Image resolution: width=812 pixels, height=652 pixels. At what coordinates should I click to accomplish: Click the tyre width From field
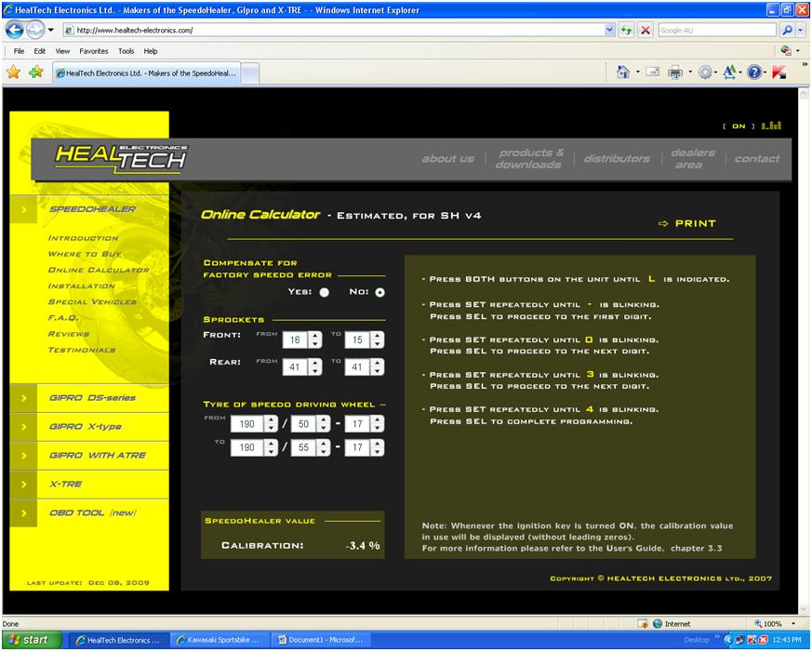(247, 423)
